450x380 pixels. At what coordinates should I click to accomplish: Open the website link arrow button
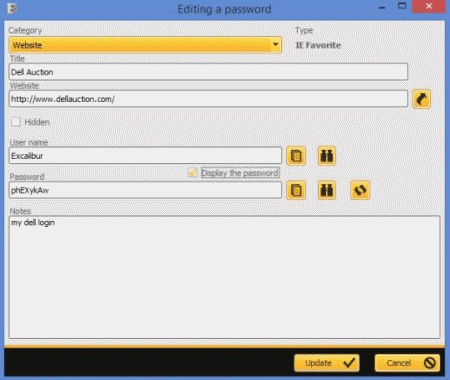click(x=421, y=99)
